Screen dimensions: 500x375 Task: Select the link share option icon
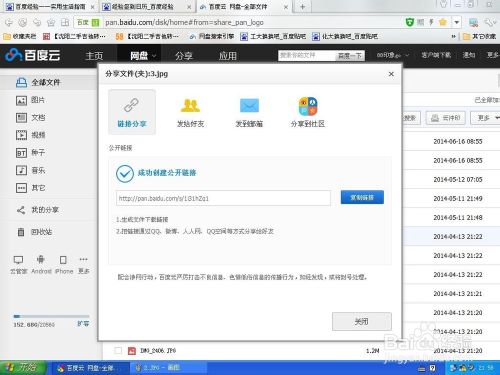131,105
